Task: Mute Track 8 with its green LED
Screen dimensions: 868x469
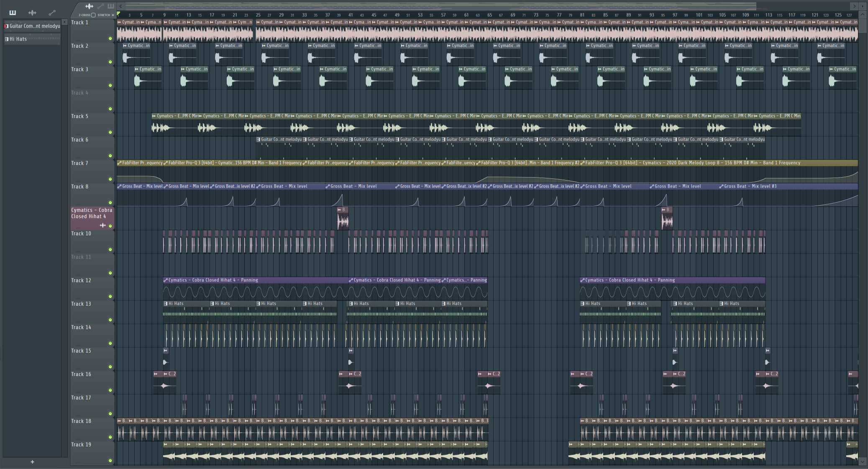Action: pyautogui.click(x=110, y=203)
